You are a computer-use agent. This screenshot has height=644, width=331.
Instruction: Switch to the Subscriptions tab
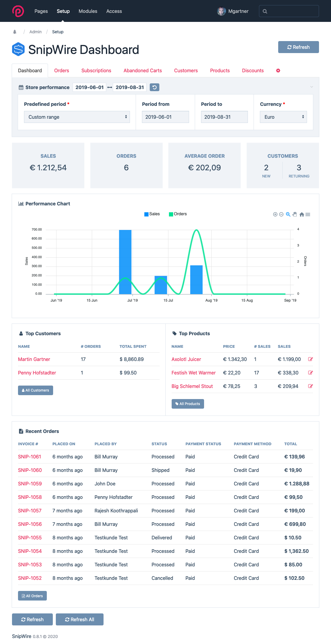[96, 70]
